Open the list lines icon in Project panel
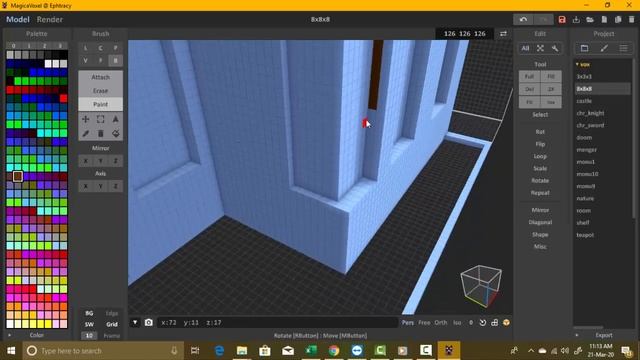This screenshot has width=640, height=360. pos(623,48)
